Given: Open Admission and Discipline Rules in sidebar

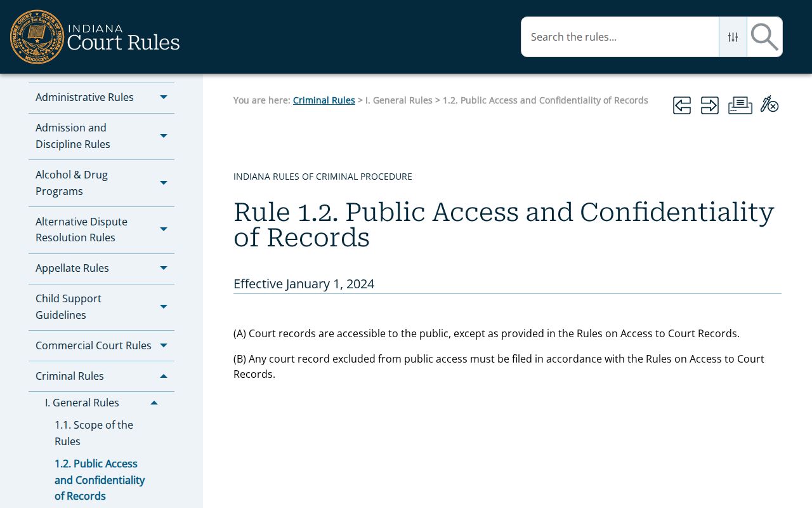Looking at the screenshot, I should click(x=73, y=136).
